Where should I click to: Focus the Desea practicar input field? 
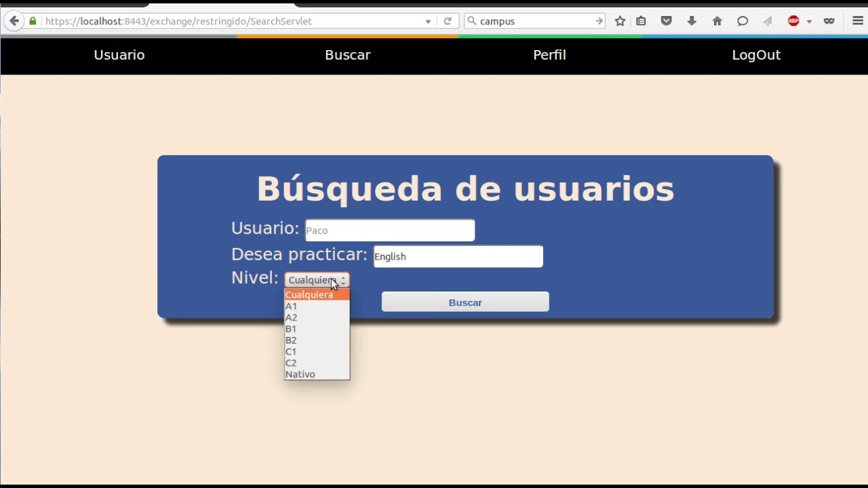coord(458,256)
